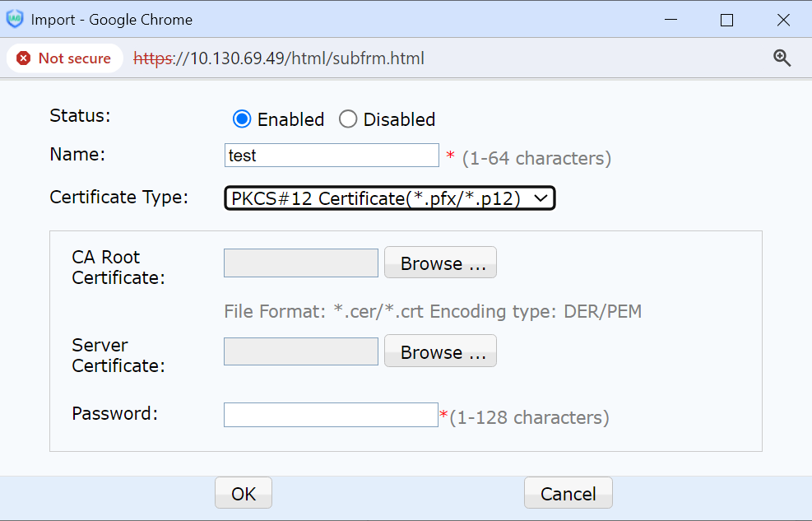
Task: Click the URL text 10.130.69.49/html/subfrm.html
Action: point(306,58)
